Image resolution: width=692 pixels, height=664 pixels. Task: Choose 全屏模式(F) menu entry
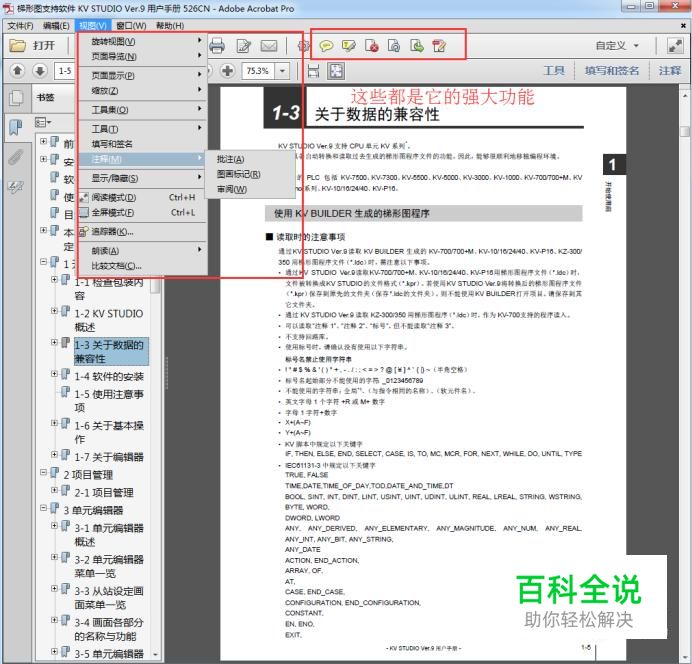pos(143,213)
